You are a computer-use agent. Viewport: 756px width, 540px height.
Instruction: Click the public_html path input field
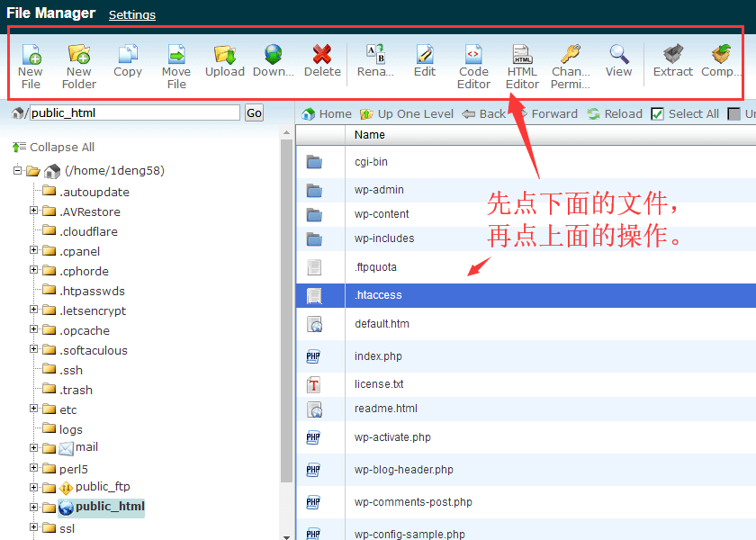[135, 112]
